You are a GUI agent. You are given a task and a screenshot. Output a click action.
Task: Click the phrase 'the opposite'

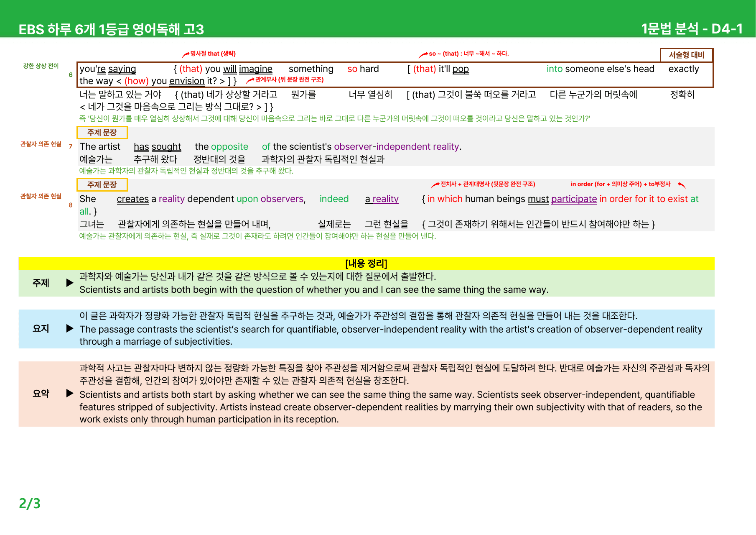pos(221,147)
